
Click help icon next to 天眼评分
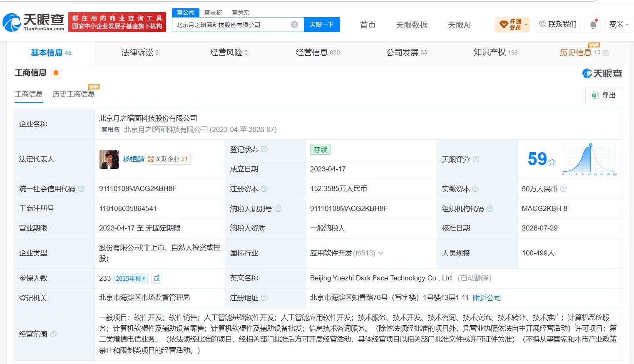click(476, 159)
